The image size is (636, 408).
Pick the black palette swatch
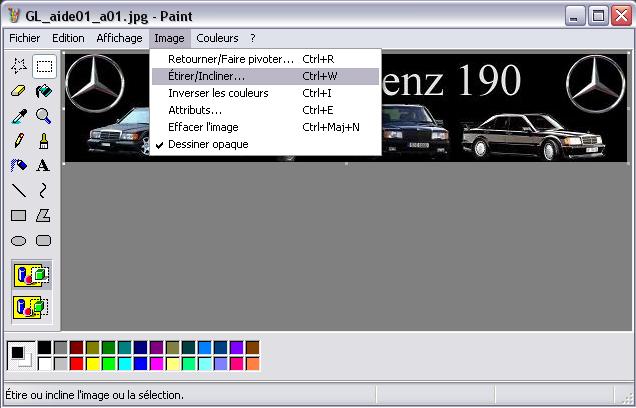(x=45, y=348)
